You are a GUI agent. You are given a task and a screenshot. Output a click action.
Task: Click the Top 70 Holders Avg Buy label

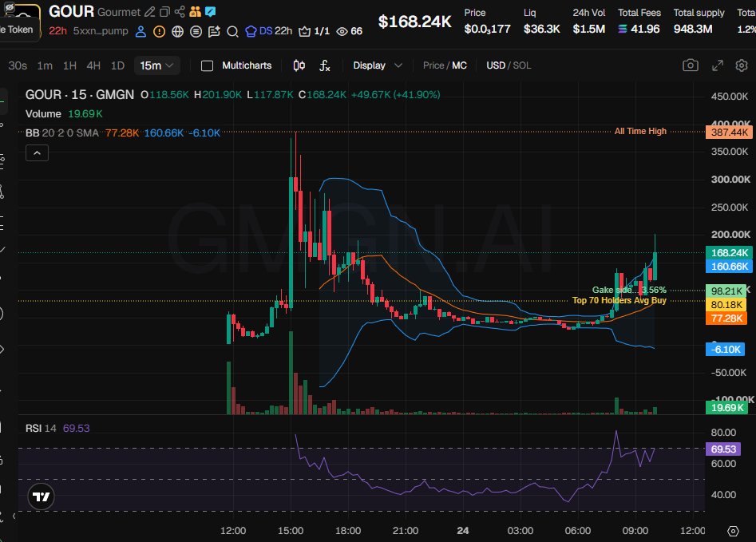click(x=619, y=300)
